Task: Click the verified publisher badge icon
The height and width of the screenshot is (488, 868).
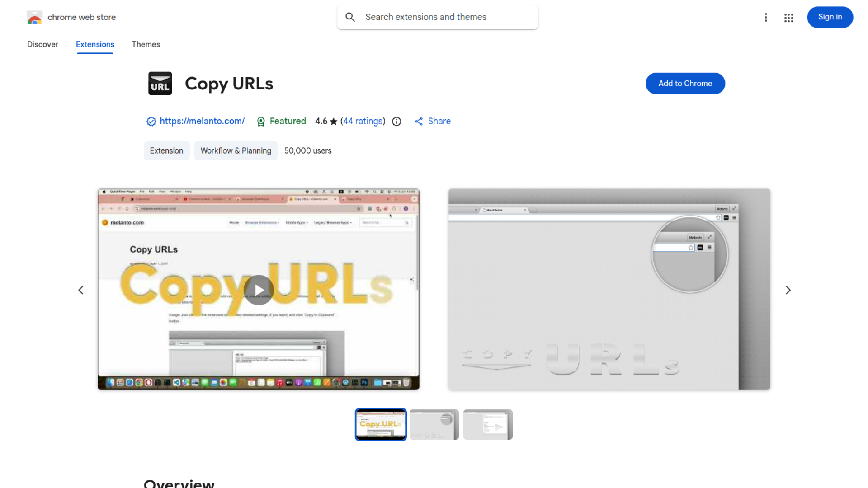Action: pos(151,121)
